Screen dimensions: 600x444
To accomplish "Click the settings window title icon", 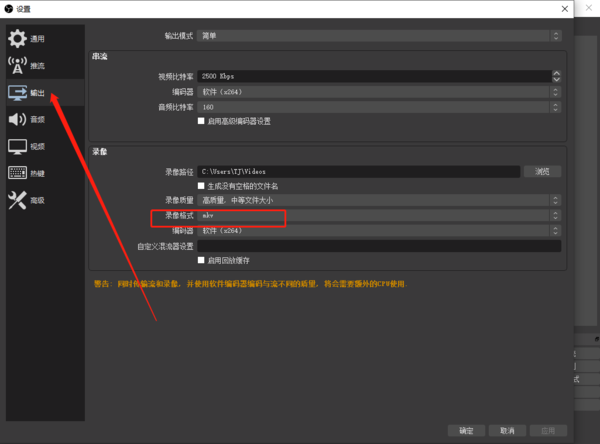I will coord(9,9).
